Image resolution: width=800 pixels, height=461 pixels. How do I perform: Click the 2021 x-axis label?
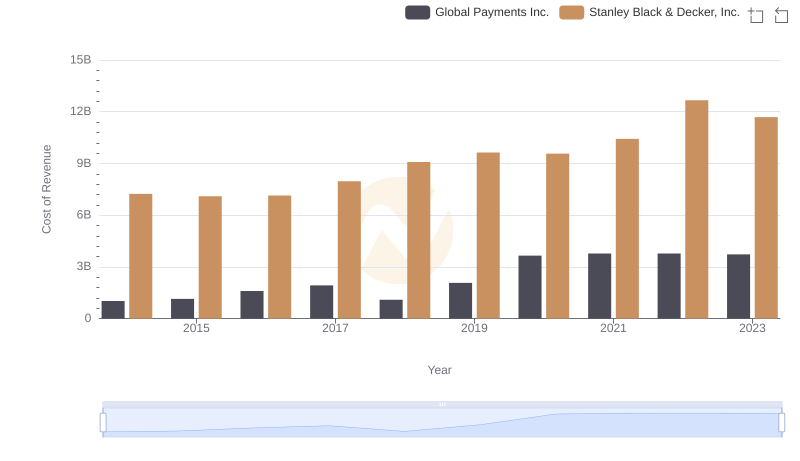[x=613, y=328]
